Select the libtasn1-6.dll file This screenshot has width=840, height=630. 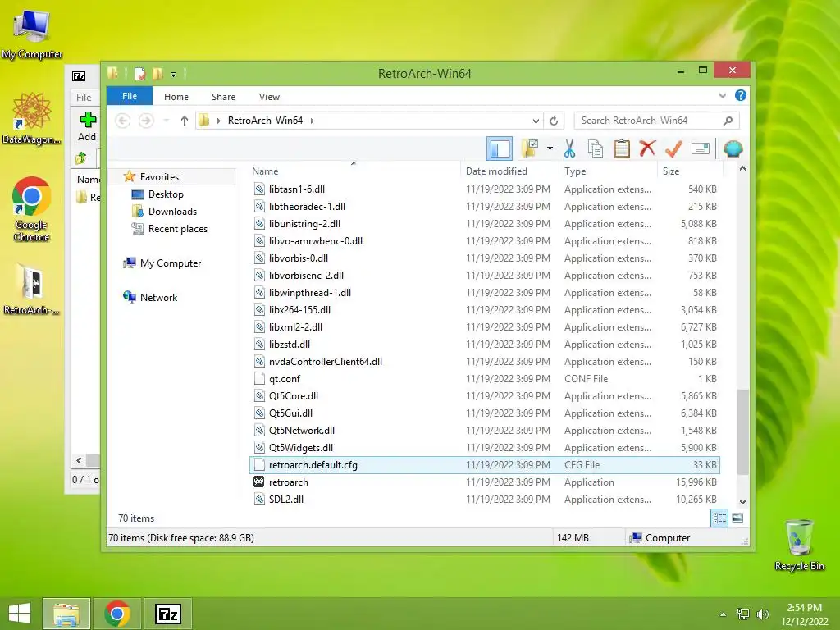(485, 189)
